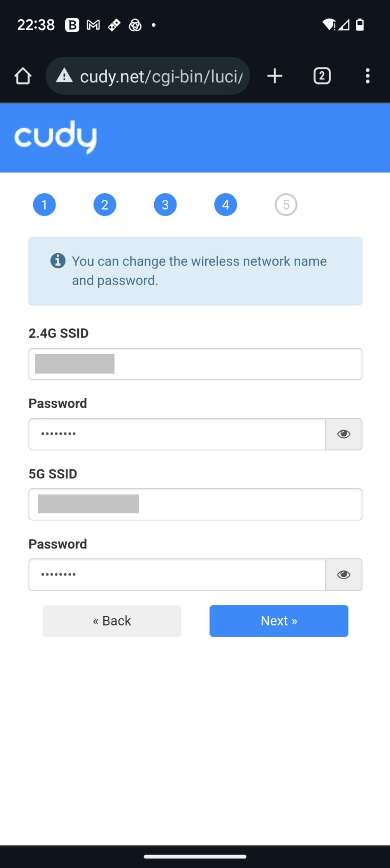Click the info icon in the notice
The width and height of the screenshot is (390, 868).
tap(58, 261)
